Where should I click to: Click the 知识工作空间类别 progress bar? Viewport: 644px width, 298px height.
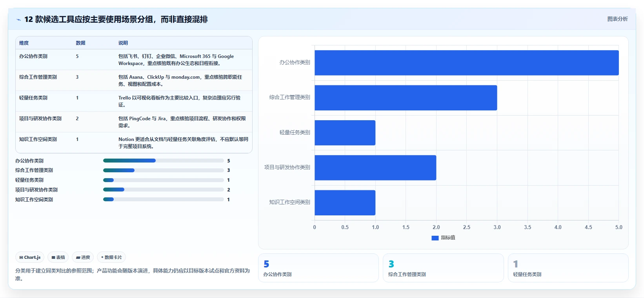coord(163,199)
